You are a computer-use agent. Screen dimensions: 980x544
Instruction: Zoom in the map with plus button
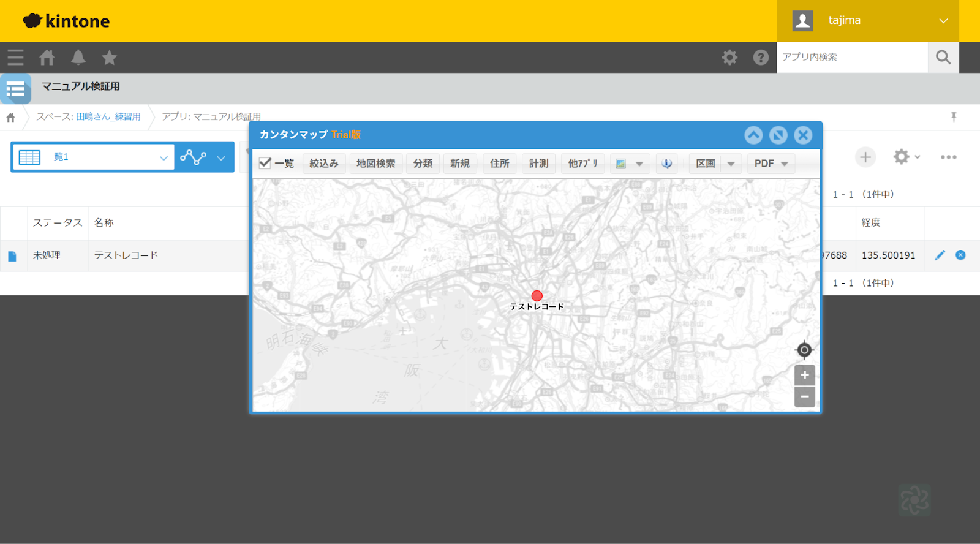coord(805,375)
